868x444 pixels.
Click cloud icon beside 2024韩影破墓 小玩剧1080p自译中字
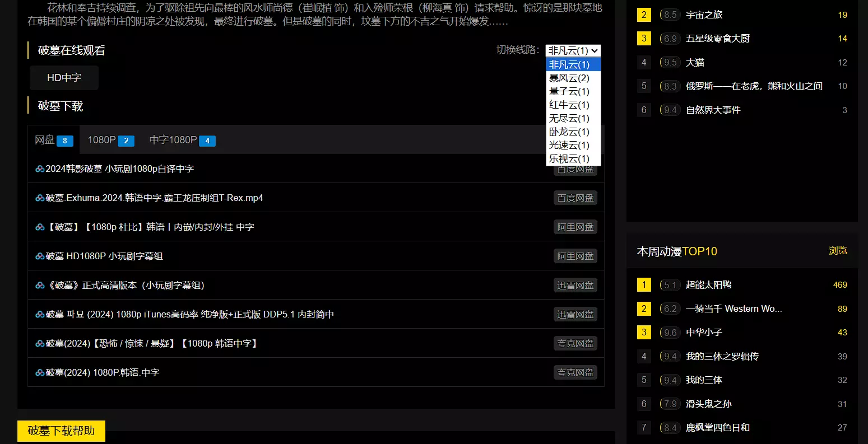(x=40, y=169)
